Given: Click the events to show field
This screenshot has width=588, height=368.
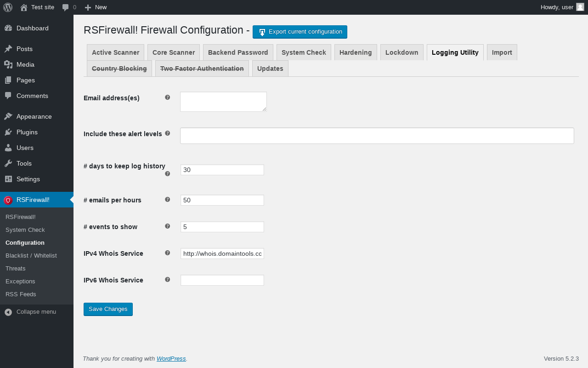Looking at the screenshot, I should (222, 227).
